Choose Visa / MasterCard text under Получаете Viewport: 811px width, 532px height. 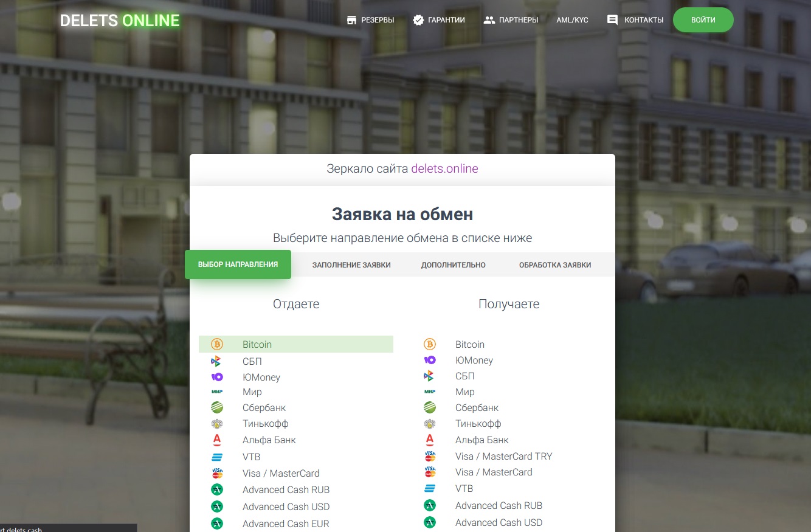494,472
